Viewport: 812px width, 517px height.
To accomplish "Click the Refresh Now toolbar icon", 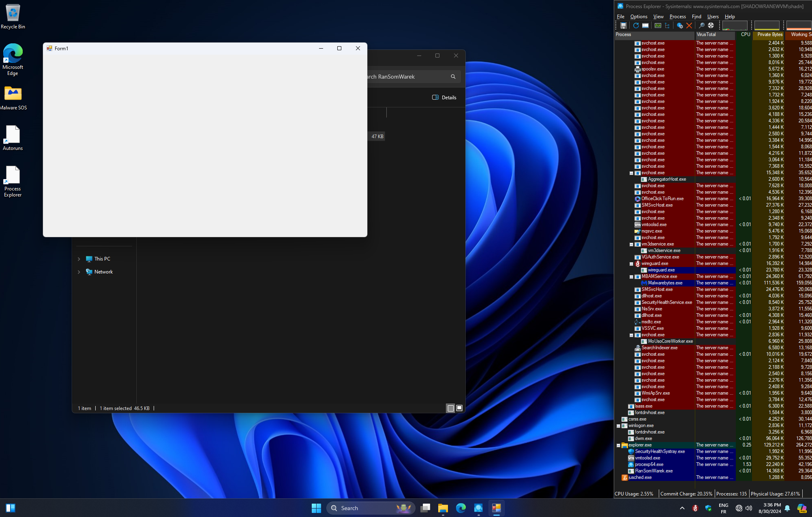I will click(636, 26).
